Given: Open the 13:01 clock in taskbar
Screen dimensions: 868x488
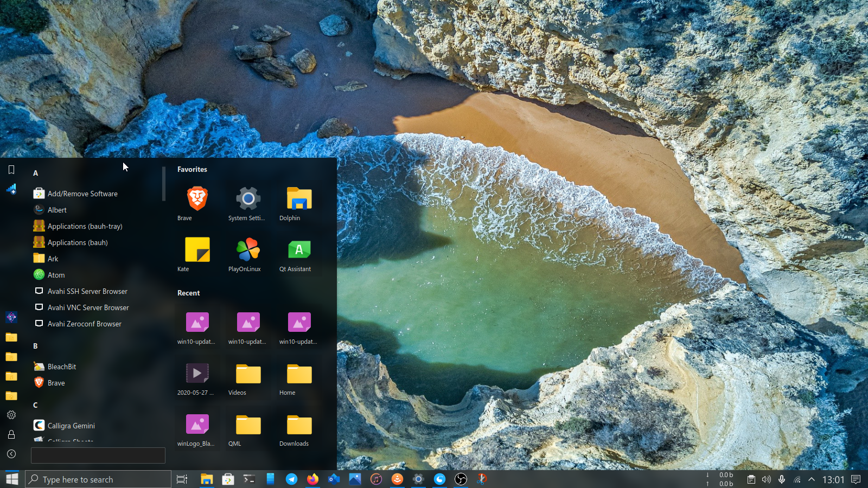Looking at the screenshot, I should (x=833, y=479).
